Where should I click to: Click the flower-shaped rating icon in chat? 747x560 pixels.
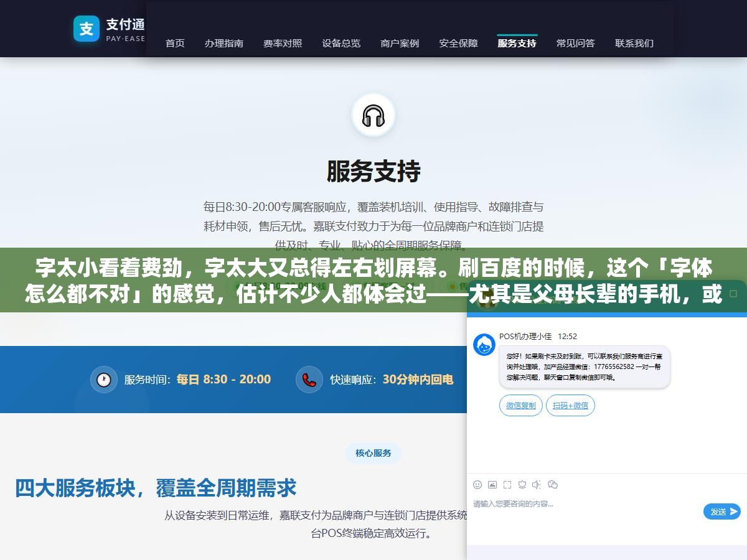(522, 485)
